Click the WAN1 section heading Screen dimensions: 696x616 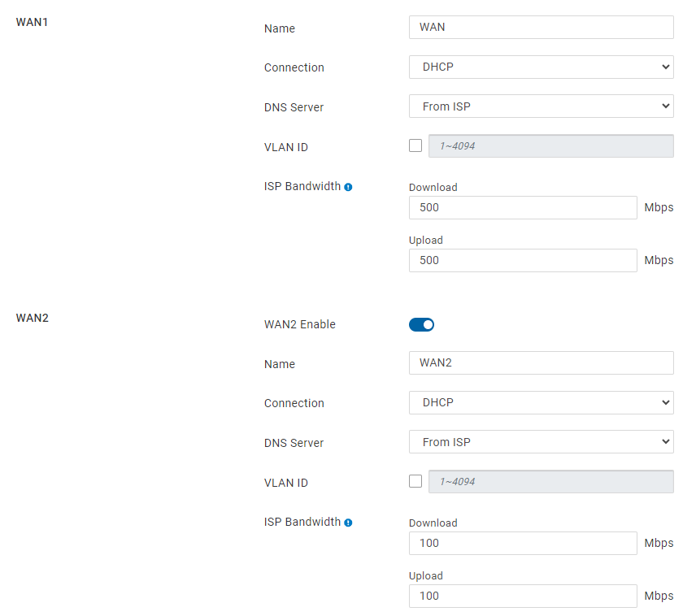click(33, 22)
